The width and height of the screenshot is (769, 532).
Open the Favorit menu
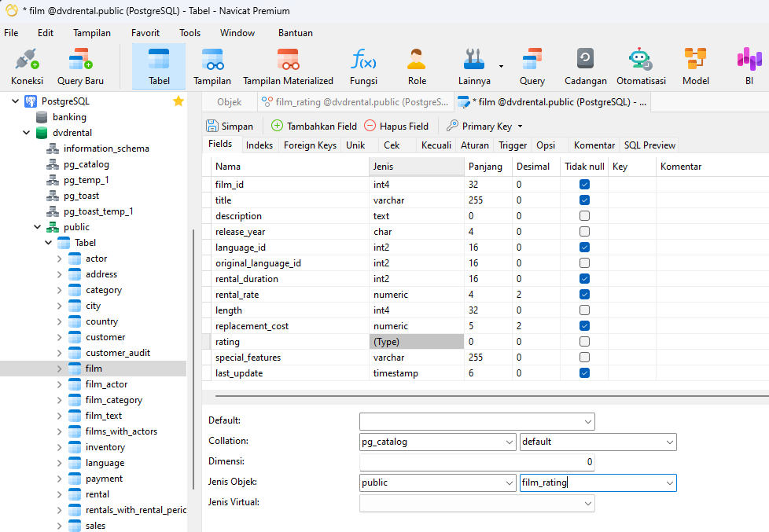point(145,33)
